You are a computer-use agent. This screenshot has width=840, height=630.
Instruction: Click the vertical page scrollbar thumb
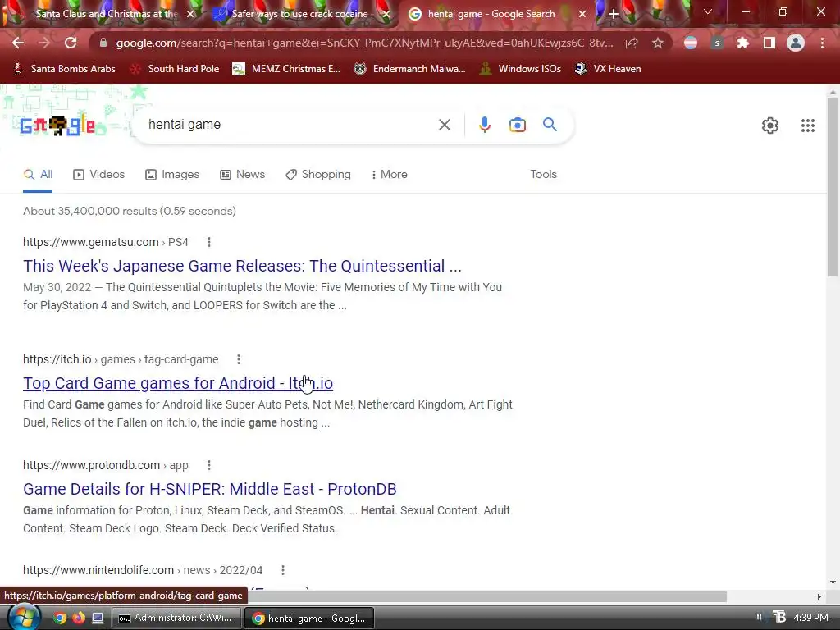[x=833, y=188]
